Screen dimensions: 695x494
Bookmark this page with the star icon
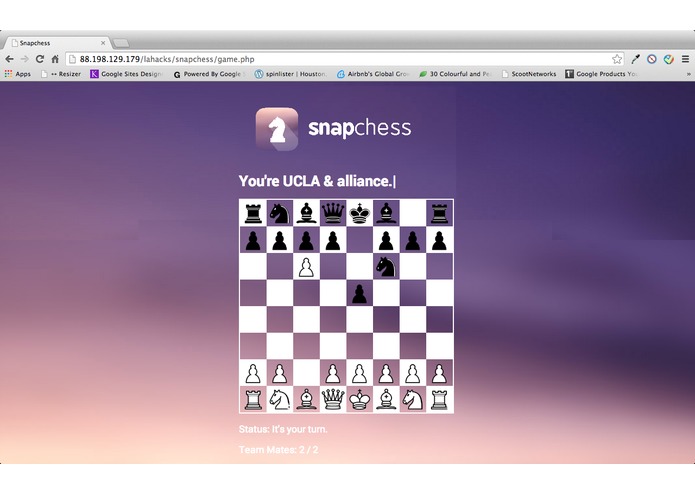(x=617, y=59)
